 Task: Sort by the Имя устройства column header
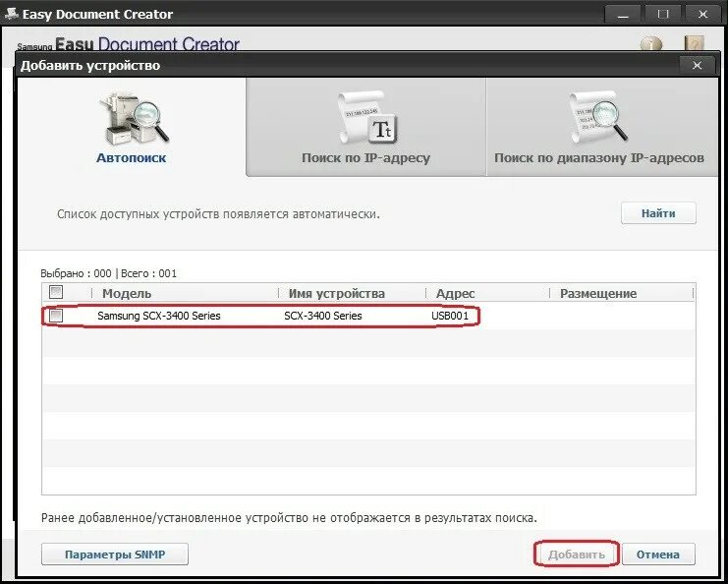[337, 294]
